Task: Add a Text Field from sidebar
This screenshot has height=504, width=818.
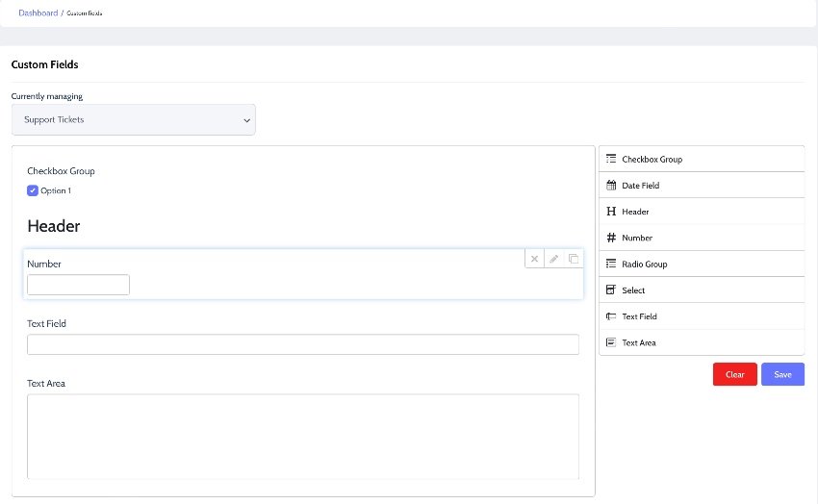Action: coord(702,316)
